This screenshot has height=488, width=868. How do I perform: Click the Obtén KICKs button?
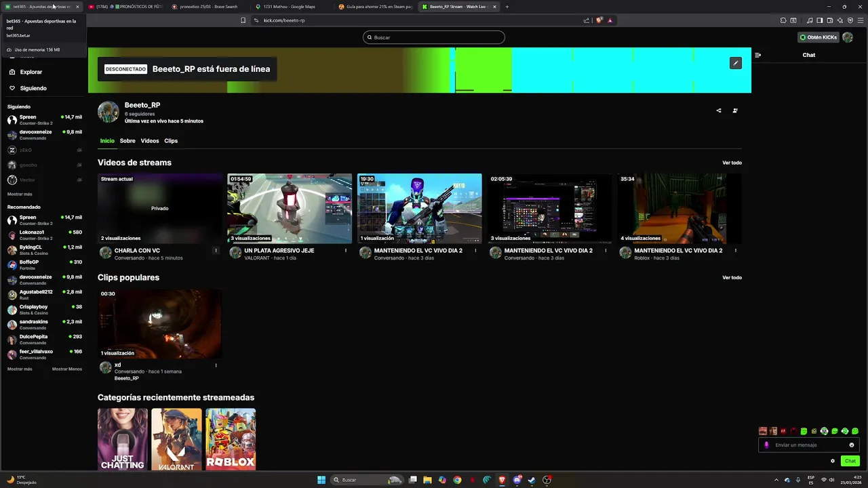[818, 37]
